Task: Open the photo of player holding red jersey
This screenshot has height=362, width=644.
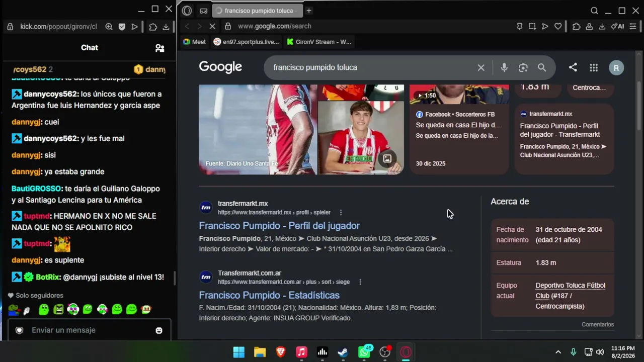Action: pyautogui.click(x=361, y=138)
